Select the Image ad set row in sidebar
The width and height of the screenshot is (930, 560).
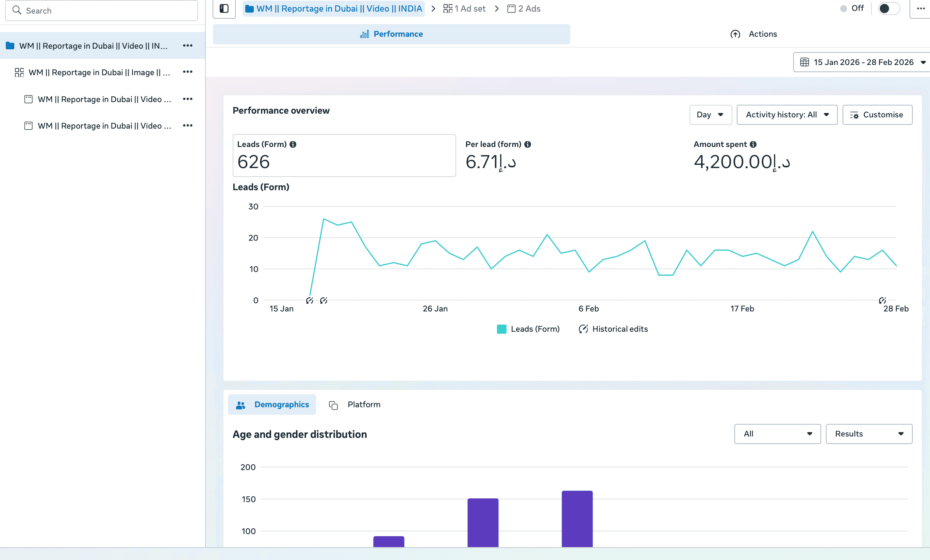click(x=103, y=72)
